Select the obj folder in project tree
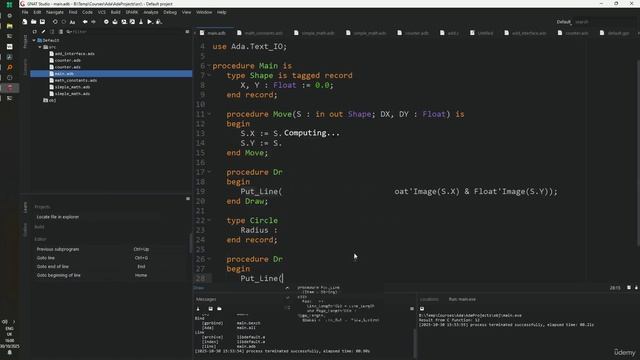 50,100
